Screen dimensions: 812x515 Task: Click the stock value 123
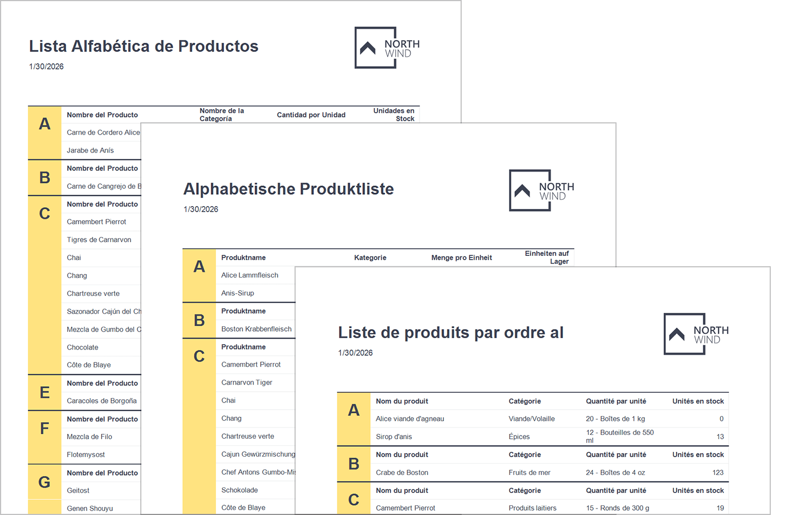[x=718, y=472]
